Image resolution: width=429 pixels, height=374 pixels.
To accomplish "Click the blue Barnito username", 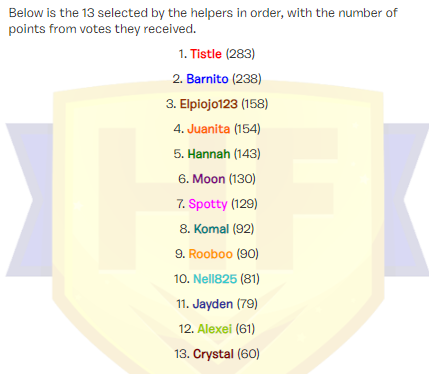I will pos(207,79).
